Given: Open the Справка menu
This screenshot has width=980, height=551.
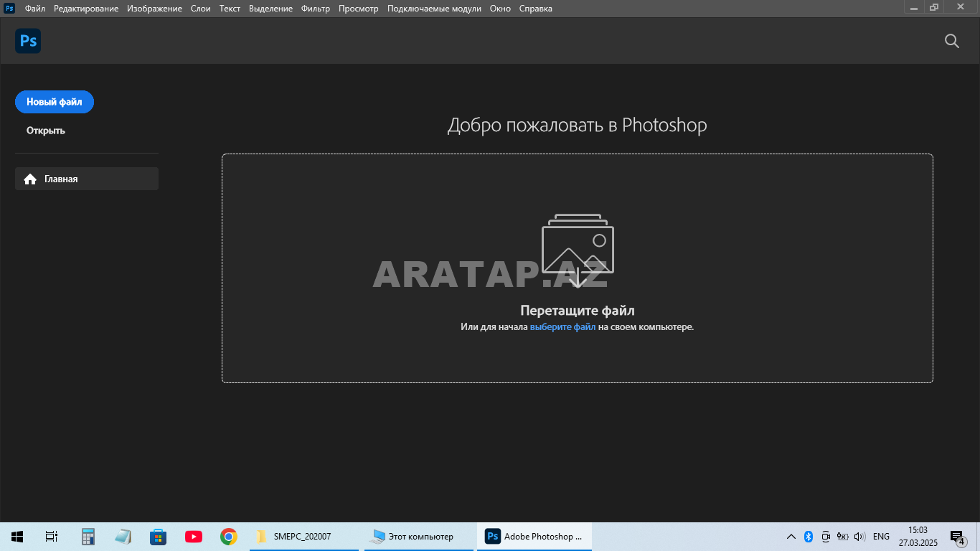Looking at the screenshot, I should click(x=535, y=9).
